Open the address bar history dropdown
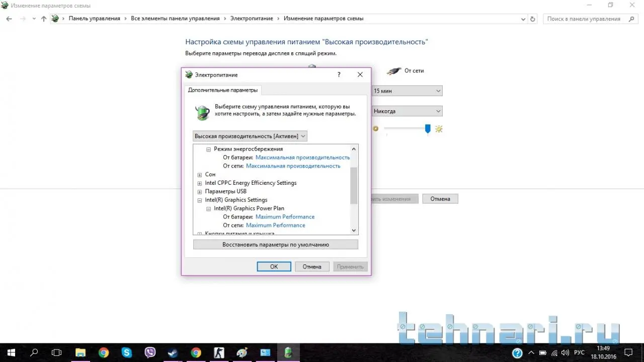The image size is (644, 362). [523, 19]
